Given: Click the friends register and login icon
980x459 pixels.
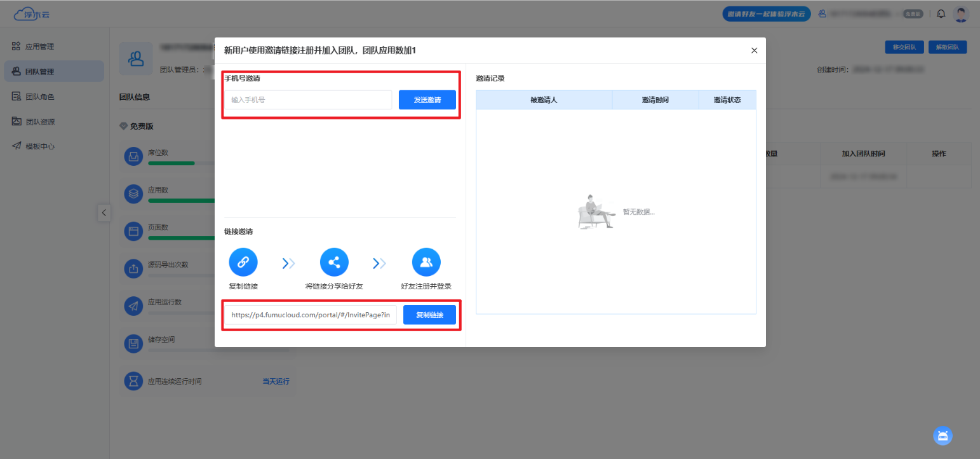Looking at the screenshot, I should pos(426,262).
